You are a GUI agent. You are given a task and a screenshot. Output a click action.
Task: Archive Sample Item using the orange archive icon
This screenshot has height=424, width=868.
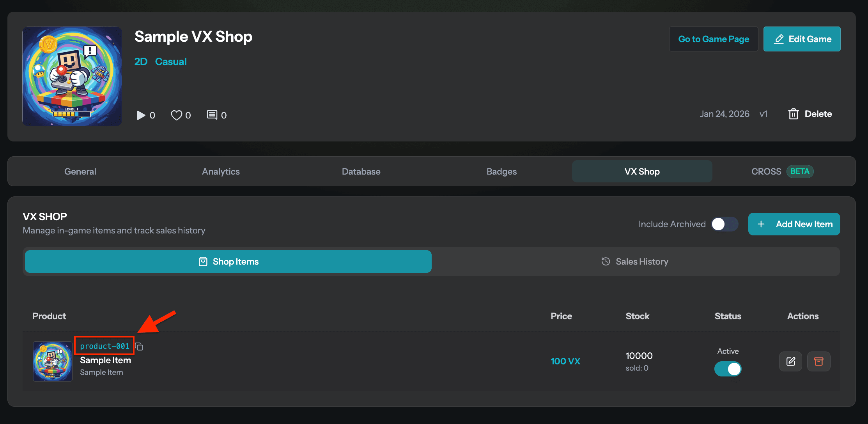pos(818,361)
